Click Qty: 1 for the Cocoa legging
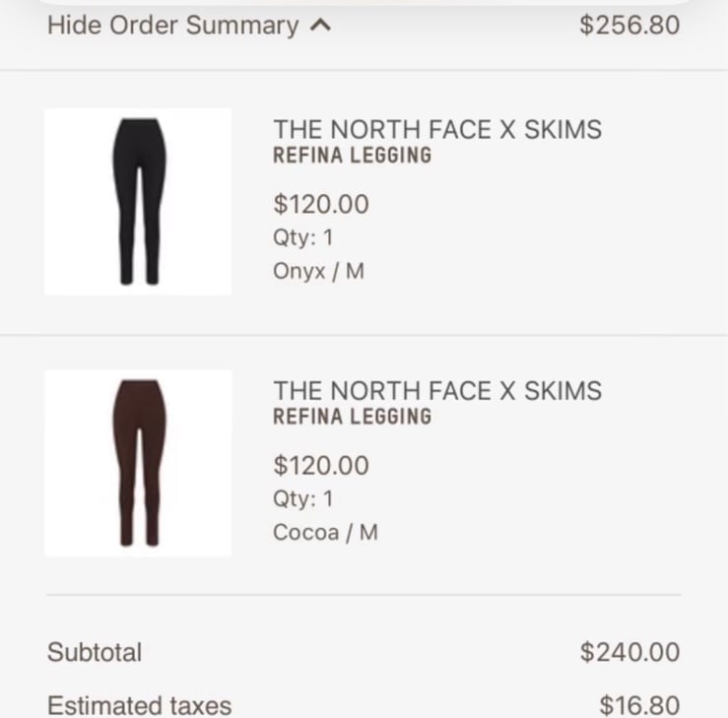The width and height of the screenshot is (728, 718). click(x=303, y=499)
